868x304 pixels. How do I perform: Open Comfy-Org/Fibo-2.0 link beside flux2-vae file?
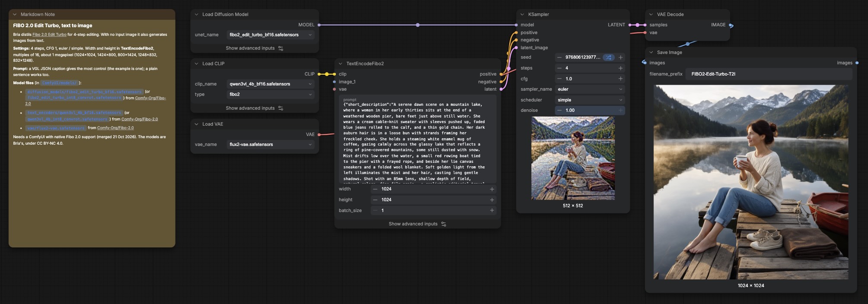pyautogui.click(x=115, y=128)
